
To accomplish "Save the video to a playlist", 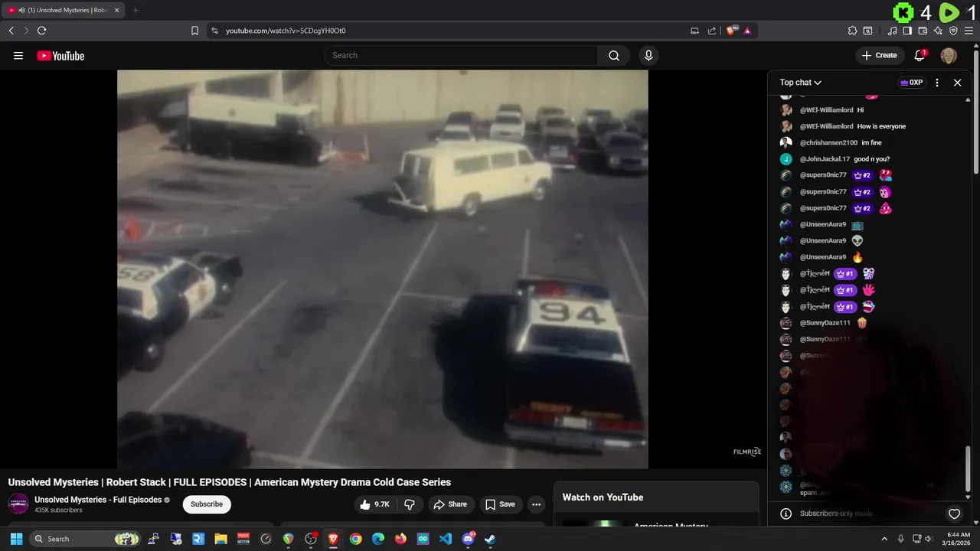I will [500, 504].
